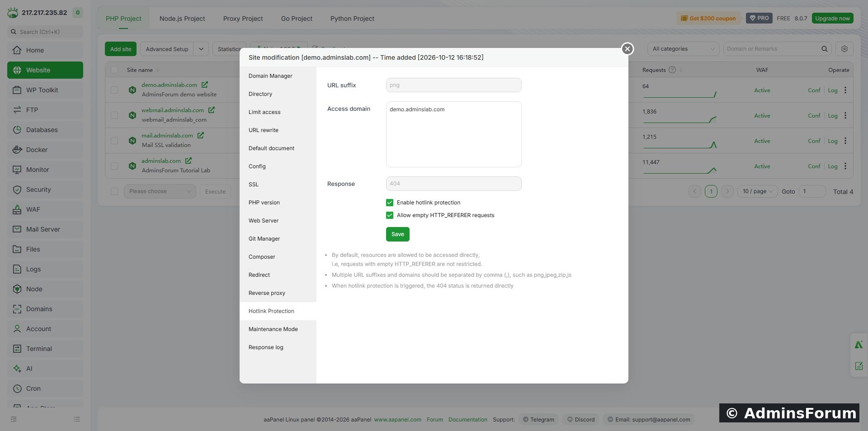Click search magnifier in Domain or Remarks
Viewport: 868px width, 431px height.
[824, 49]
